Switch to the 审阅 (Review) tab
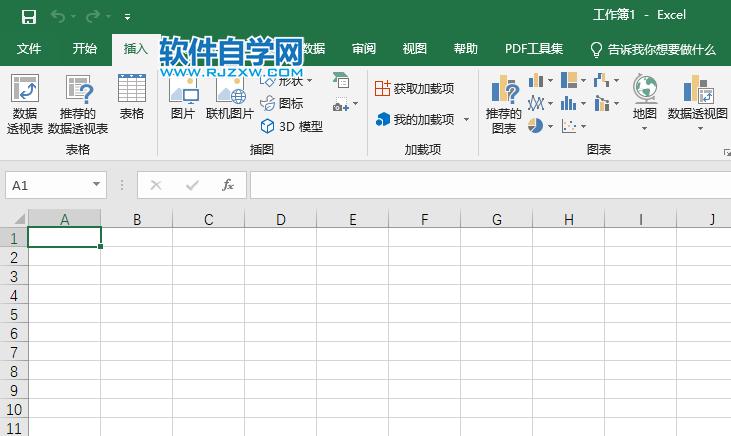This screenshot has width=731, height=436. click(x=364, y=49)
